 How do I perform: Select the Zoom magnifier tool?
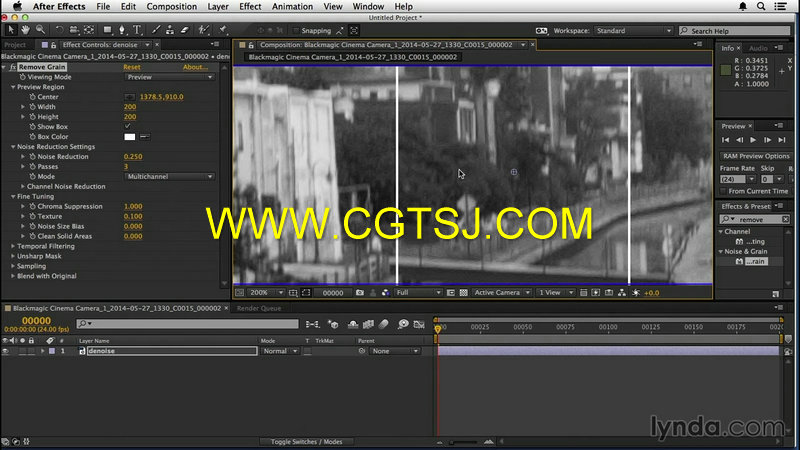40,30
